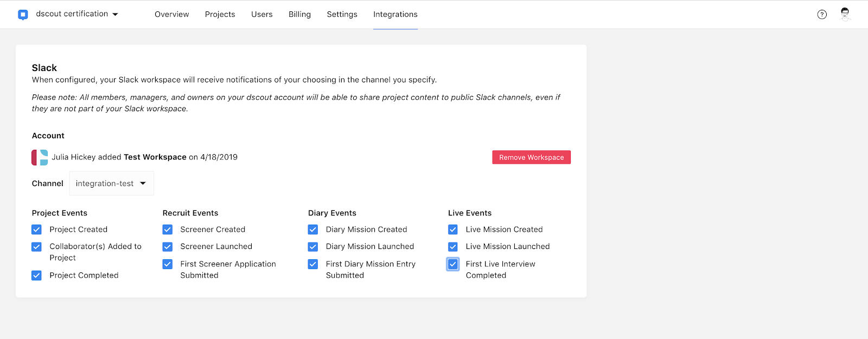The image size is (868, 339).
Task: Toggle Collaborator(s) Added to Project checkbox
Action: point(36,247)
